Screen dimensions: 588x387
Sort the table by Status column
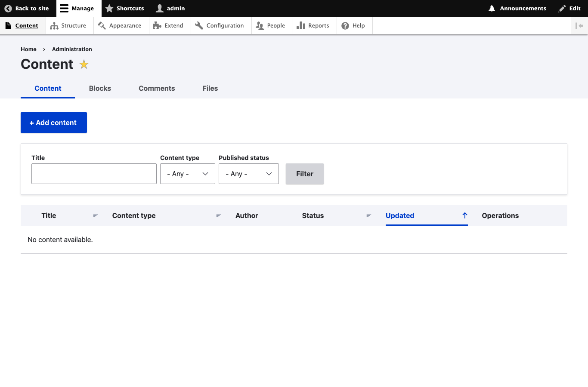pos(337,215)
